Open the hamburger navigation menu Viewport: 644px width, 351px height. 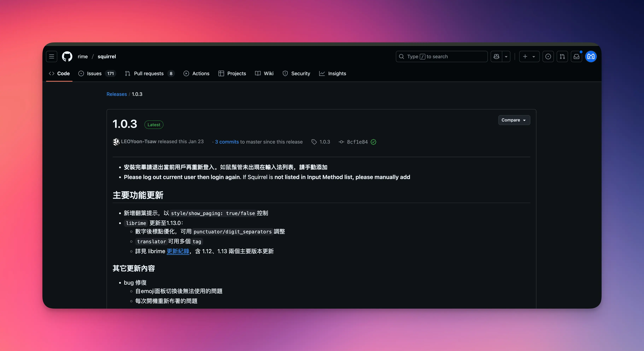coord(51,56)
